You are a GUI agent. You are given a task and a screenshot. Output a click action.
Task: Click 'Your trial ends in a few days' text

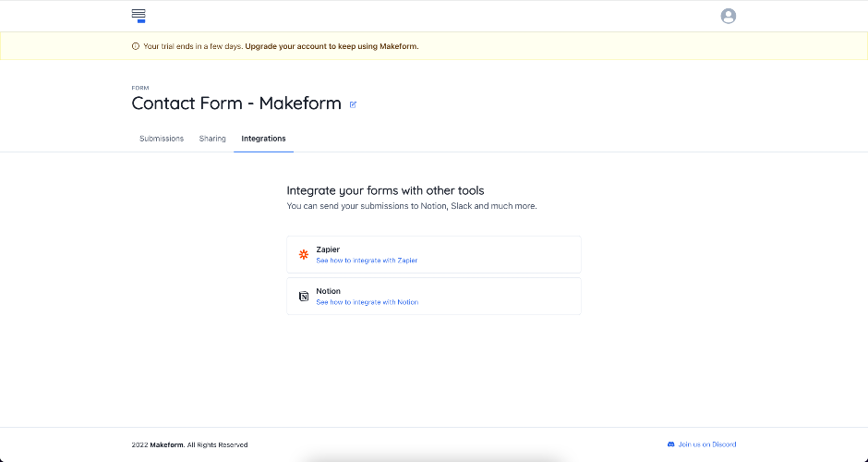192,46
